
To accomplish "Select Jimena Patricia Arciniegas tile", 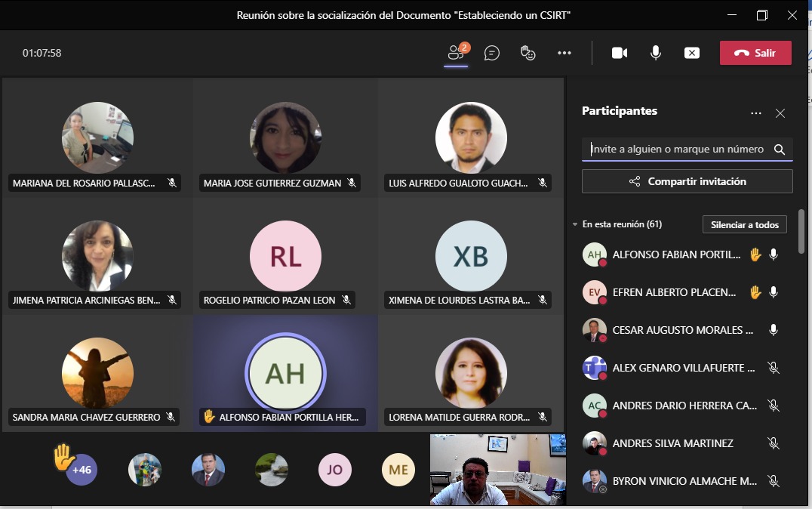I will click(97, 256).
